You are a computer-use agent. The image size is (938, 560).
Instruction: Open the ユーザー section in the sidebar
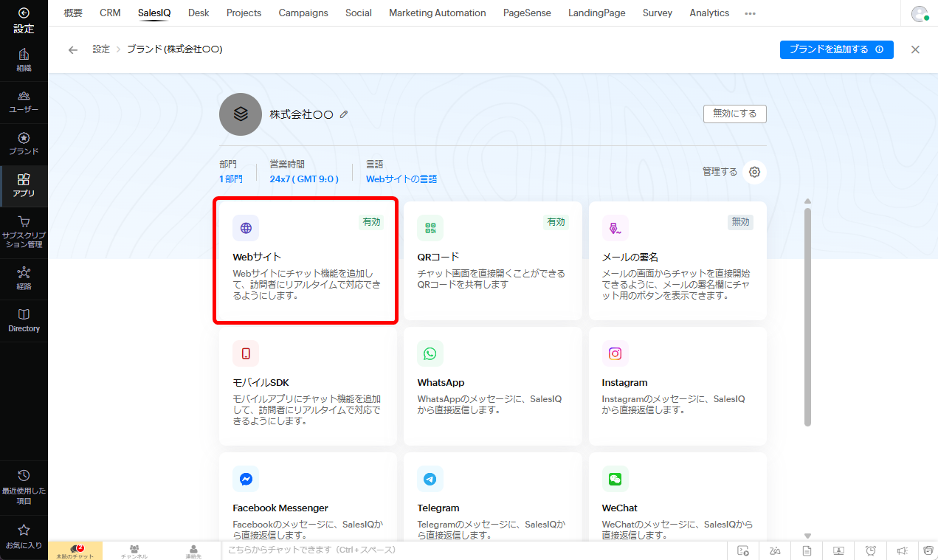[24, 102]
